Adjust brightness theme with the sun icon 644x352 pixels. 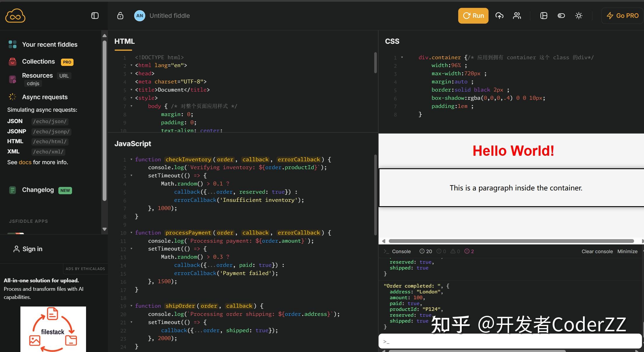(x=579, y=15)
